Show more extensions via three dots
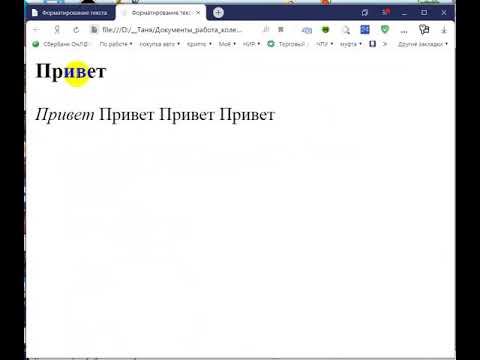This screenshot has width=480, height=360. (x=404, y=31)
